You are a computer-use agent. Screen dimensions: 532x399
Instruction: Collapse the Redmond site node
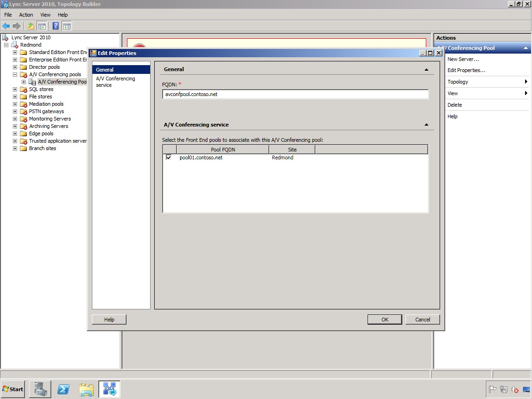tap(6, 45)
